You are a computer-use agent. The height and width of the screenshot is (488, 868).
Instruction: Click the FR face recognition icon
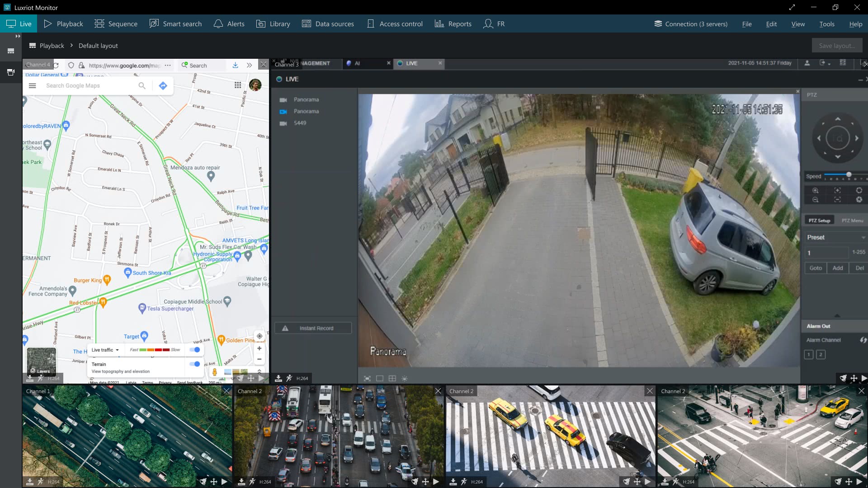pos(488,23)
